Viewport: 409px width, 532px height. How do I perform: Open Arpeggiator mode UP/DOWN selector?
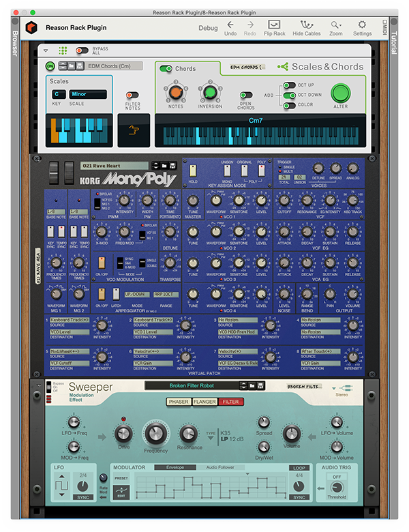pos(136,295)
